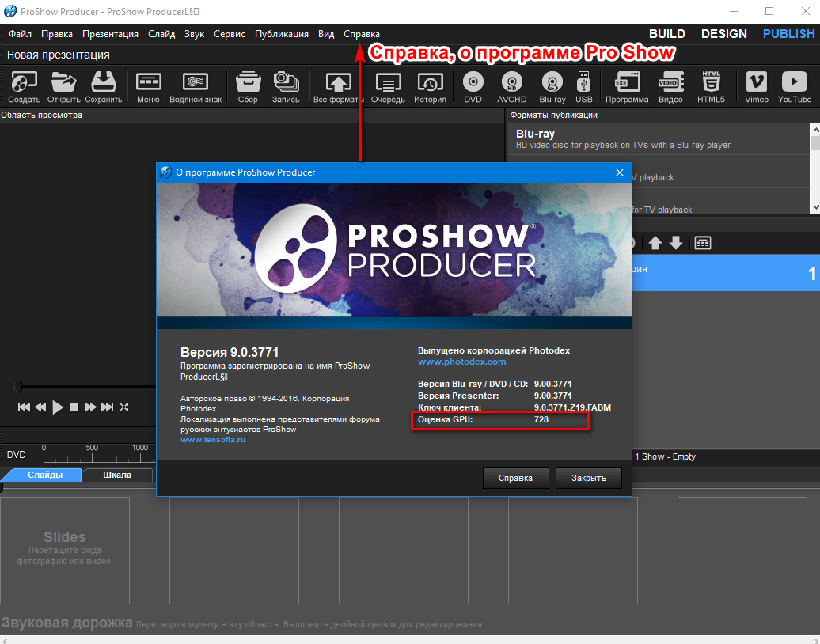Open the Меню (Menu) designer icon

tap(148, 87)
